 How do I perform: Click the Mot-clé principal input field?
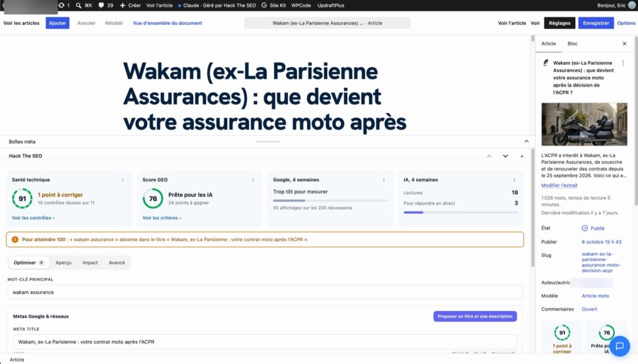point(265,292)
